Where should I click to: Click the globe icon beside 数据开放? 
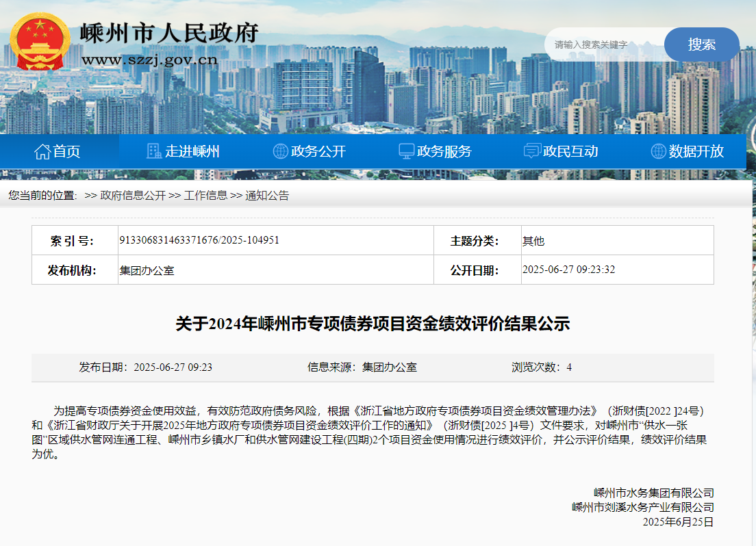coord(658,151)
